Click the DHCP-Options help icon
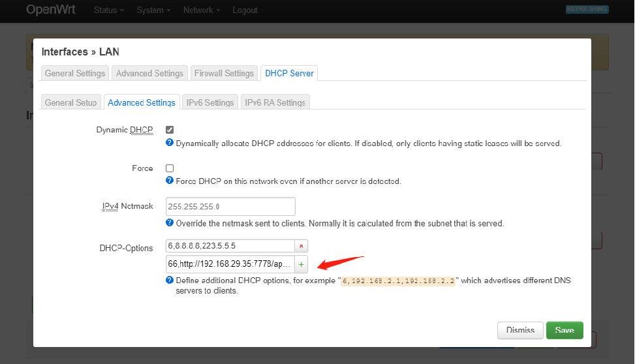The width and height of the screenshot is (635, 364). click(170, 280)
